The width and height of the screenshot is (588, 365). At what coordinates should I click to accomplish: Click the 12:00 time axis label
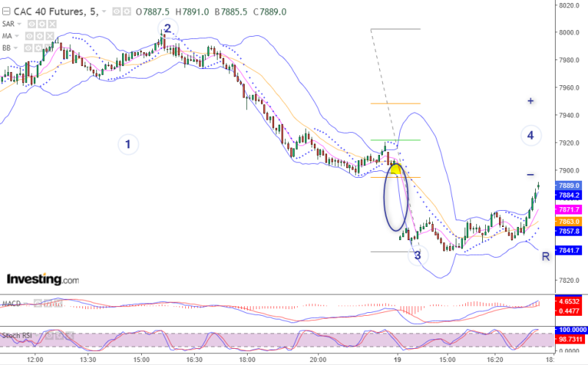click(35, 360)
